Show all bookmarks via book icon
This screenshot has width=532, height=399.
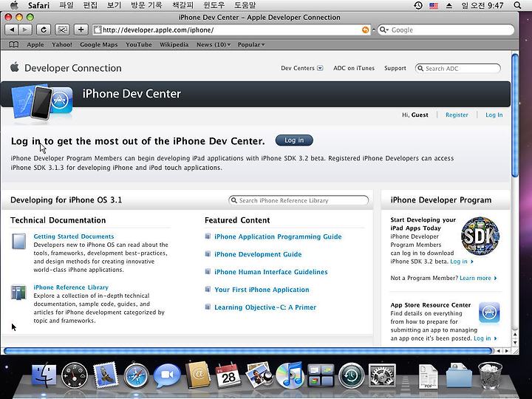tap(13, 44)
